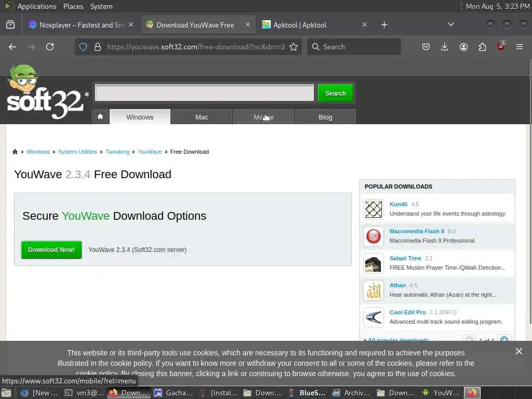Switch to Archiv taskbar window
This screenshot has width=532, height=399.
351,393
